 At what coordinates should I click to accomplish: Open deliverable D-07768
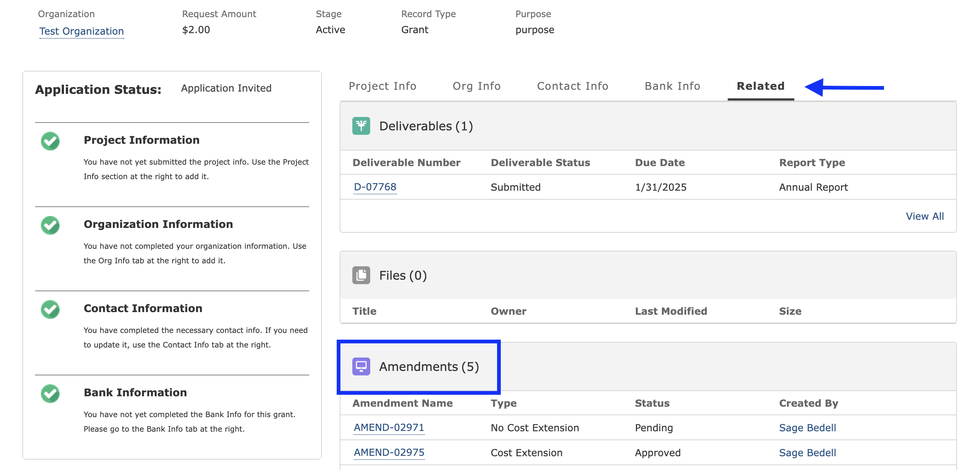(x=375, y=187)
